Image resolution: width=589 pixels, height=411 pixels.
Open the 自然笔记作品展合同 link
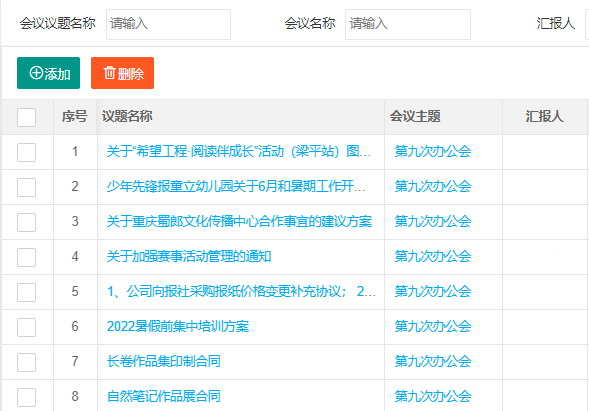click(163, 396)
